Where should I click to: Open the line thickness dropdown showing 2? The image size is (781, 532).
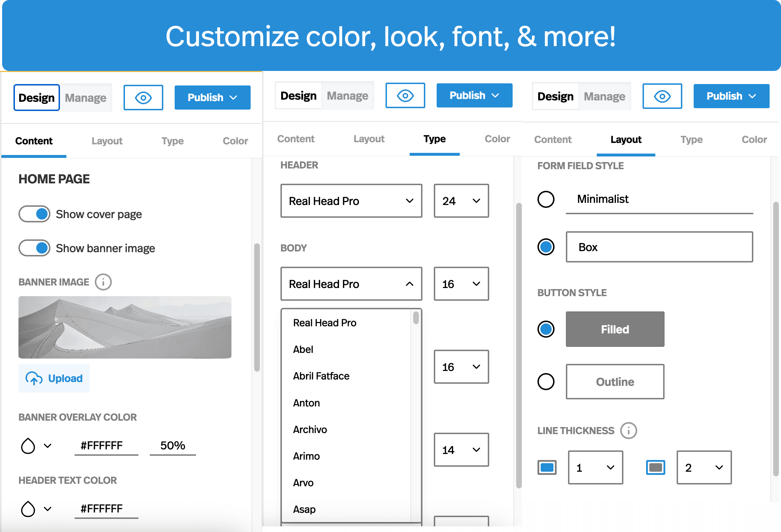[x=704, y=467]
